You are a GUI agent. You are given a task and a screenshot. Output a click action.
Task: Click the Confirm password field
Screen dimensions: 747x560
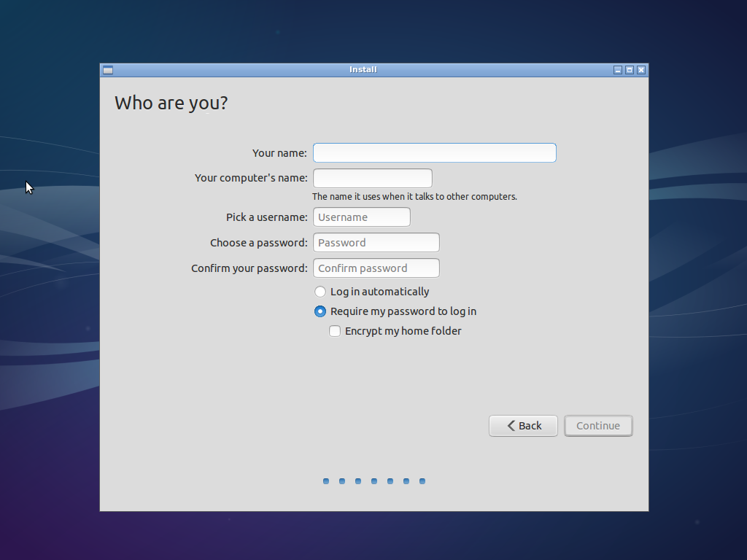coord(376,268)
